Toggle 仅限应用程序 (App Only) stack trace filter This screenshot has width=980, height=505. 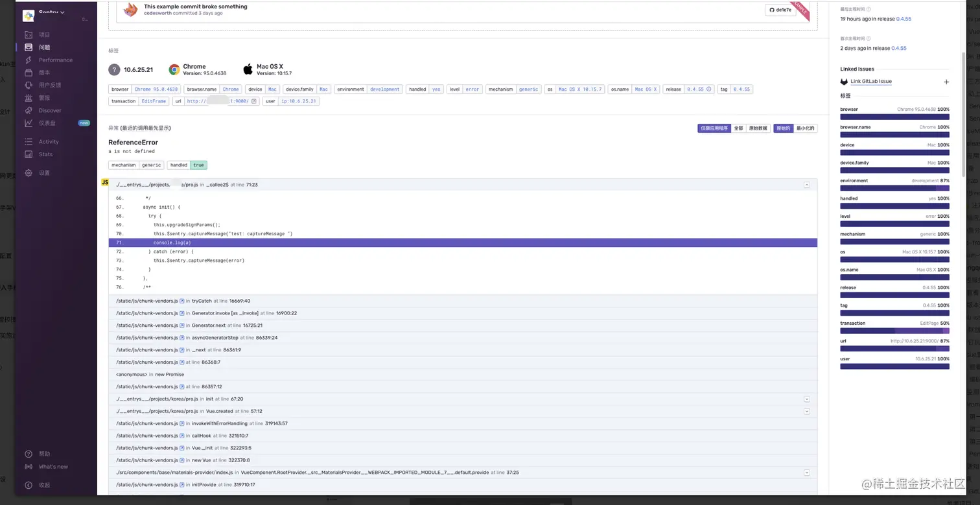(714, 128)
